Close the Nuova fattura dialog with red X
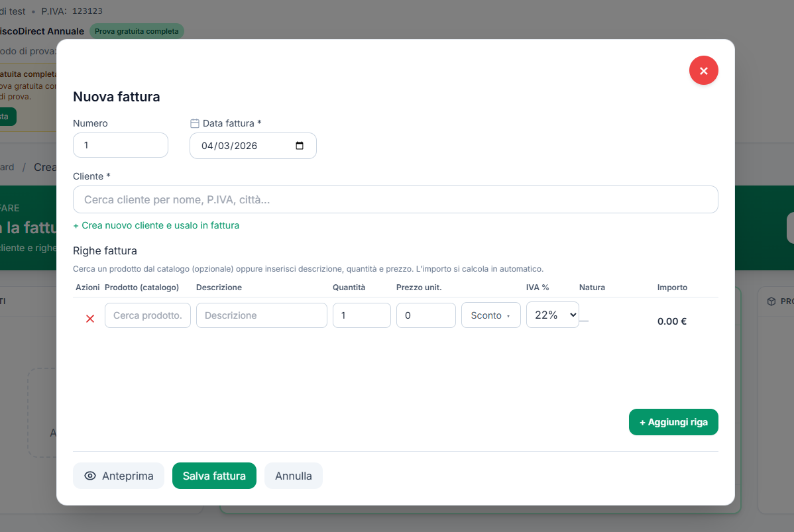This screenshot has width=794, height=532. click(703, 70)
